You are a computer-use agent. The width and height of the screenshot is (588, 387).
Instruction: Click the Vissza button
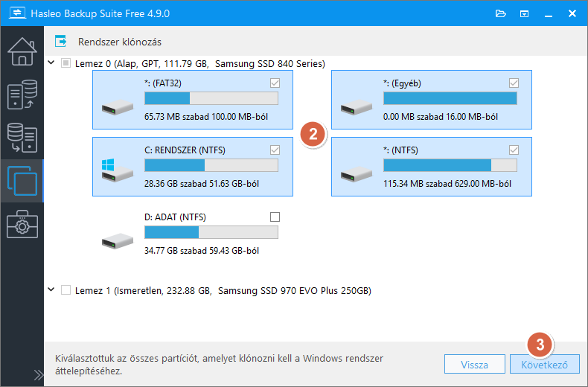click(x=474, y=365)
